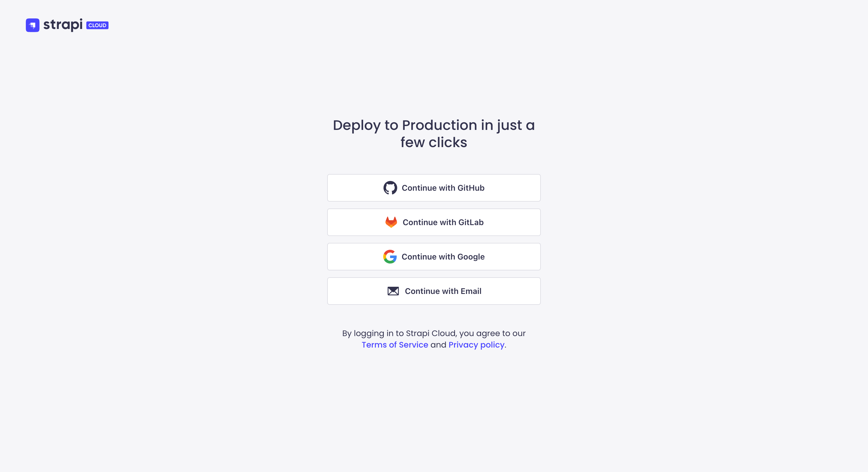The height and width of the screenshot is (472, 868).
Task: Continue with GitHub
Action: [x=434, y=188]
